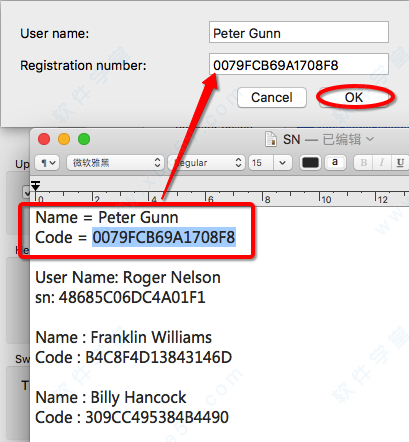Click the SN document proxy icon
409x442 pixels.
pyautogui.click(x=271, y=139)
